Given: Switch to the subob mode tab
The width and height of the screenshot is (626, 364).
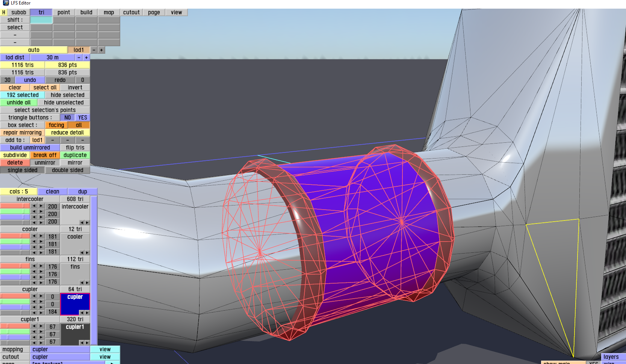Looking at the screenshot, I should point(19,12).
